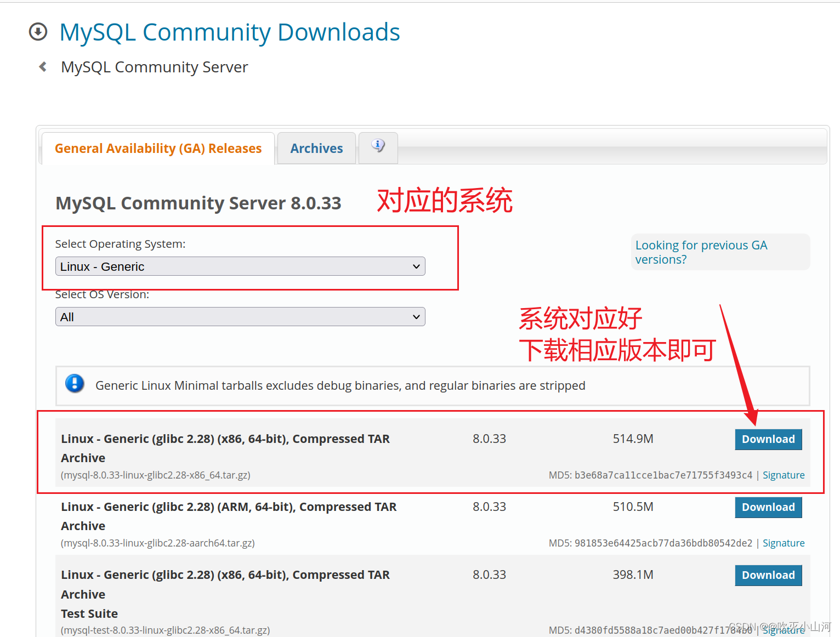
Task: Download the ARM 64-bit 510.5M archive
Action: pyautogui.click(x=768, y=507)
